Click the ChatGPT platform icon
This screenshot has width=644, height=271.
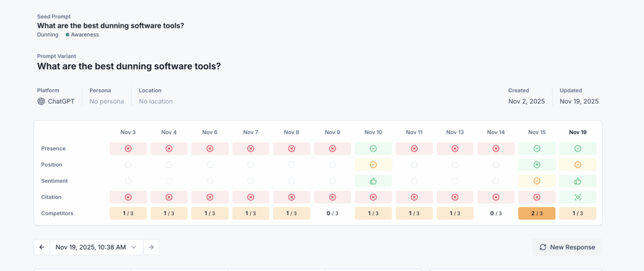tap(42, 101)
